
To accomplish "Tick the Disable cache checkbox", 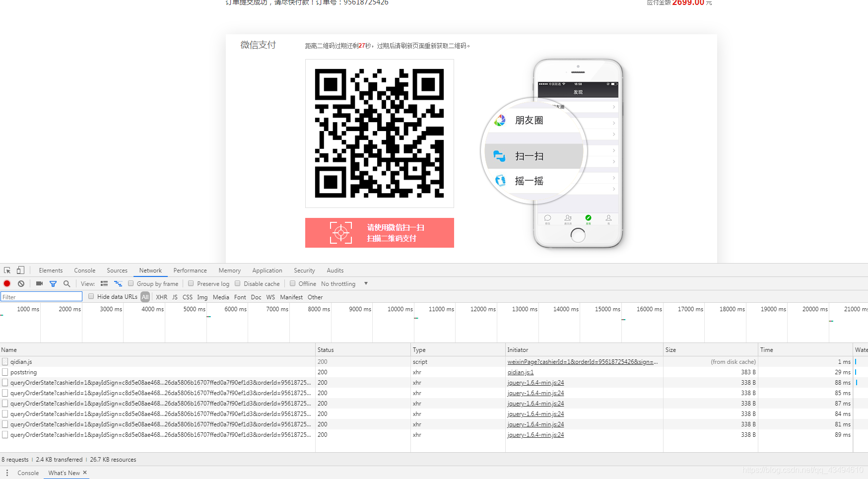I will coord(238,283).
